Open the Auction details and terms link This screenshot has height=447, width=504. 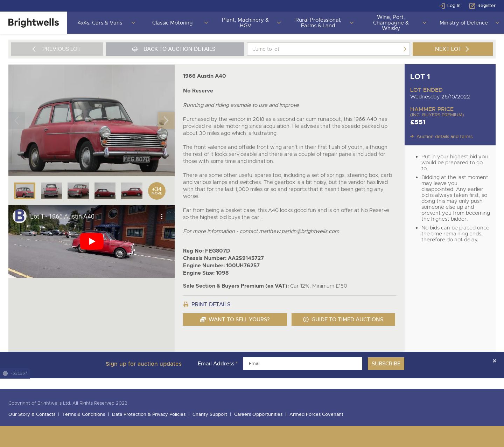(444, 137)
